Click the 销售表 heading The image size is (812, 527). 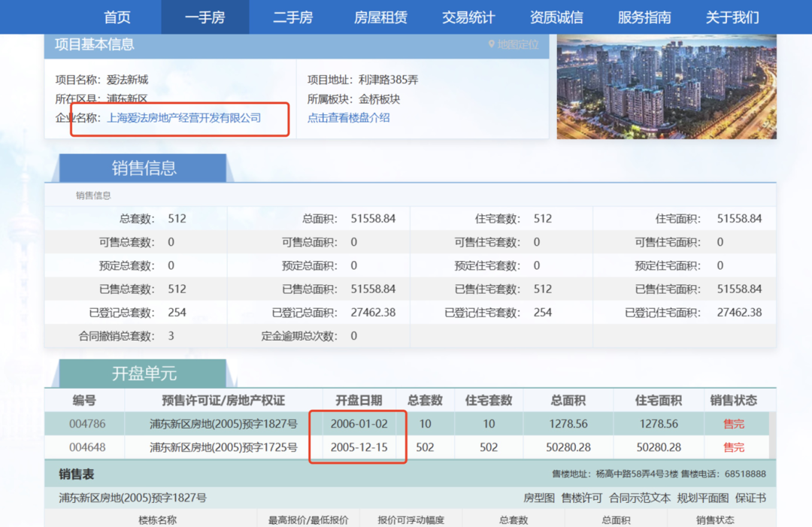[76, 474]
